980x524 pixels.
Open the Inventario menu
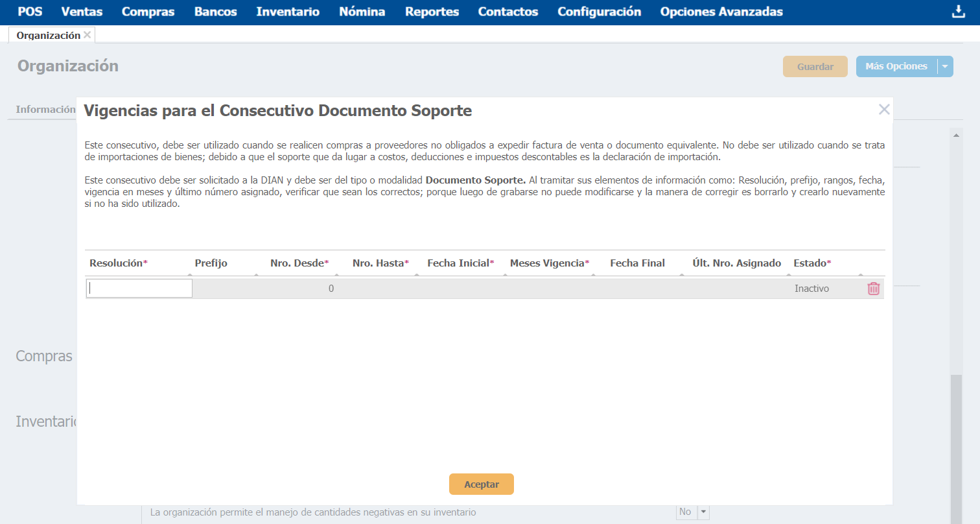[x=288, y=12]
